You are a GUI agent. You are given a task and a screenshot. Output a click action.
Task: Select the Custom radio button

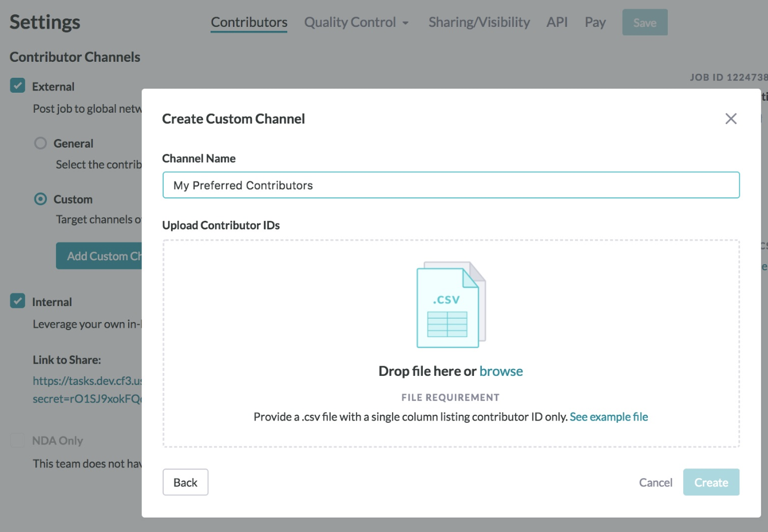[41, 199]
